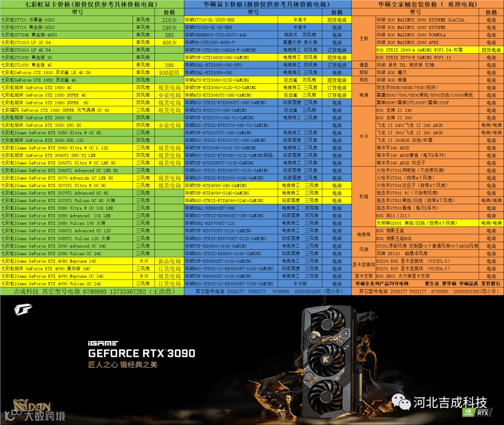Click 华硕全系列产品均可电询 slogan row
Viewport: 504px width, 425px height.
[428, 284]
